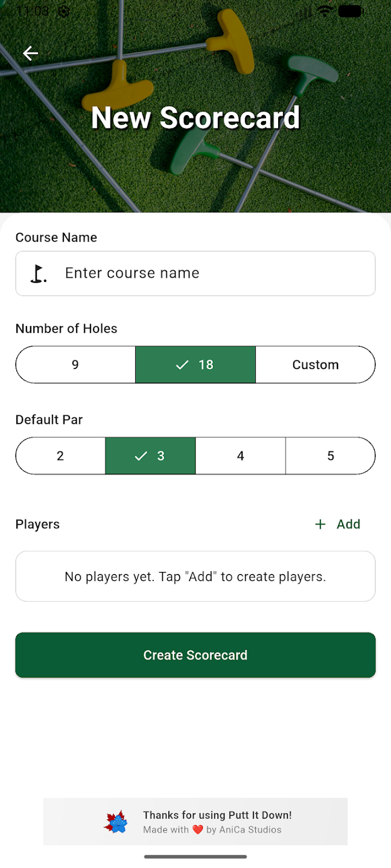Tap the Wi-Fi status icon
391x868 pixels.
pyautogui.click(x=325, y=11)
